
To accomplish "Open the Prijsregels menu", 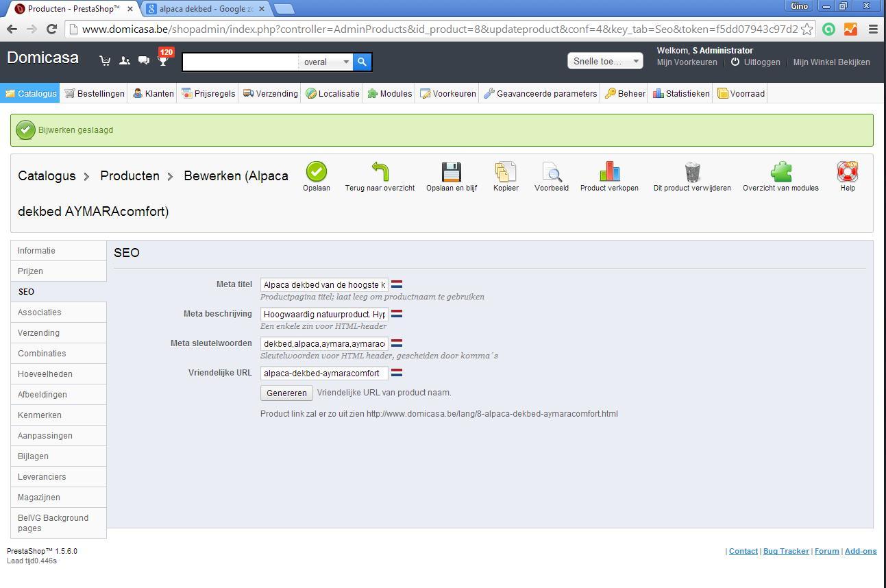I will point(208,93).
